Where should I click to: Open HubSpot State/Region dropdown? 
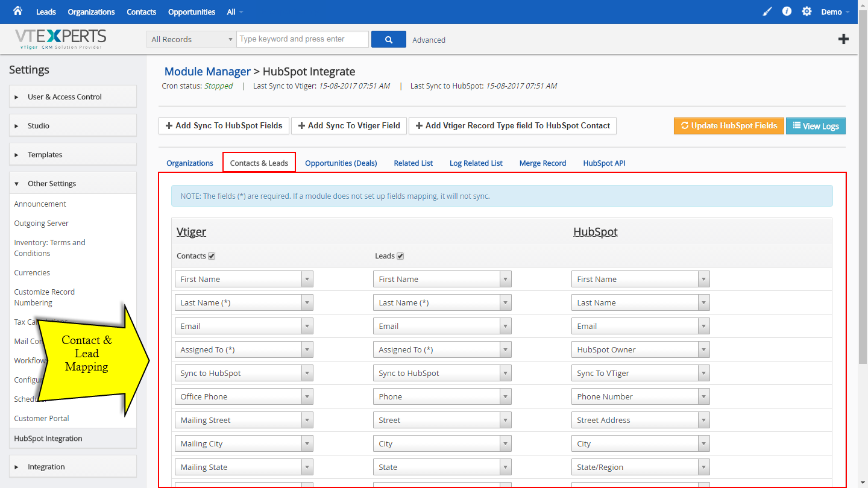(x=641, y=467)
